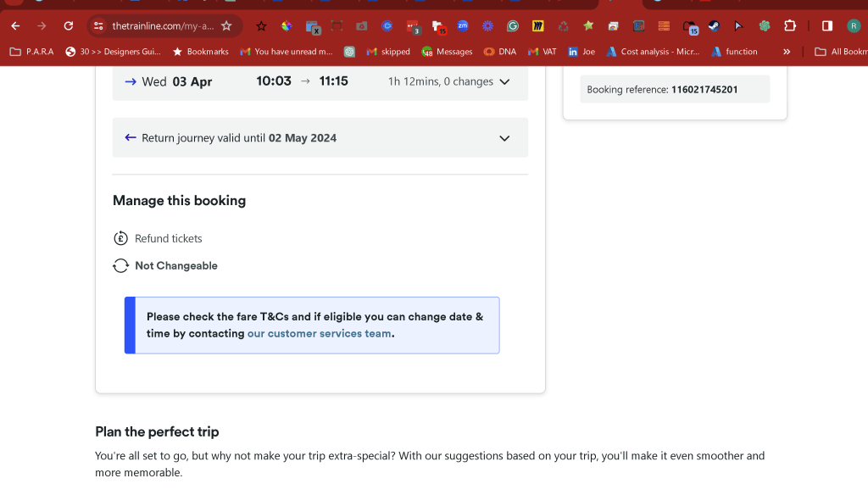Open the recycle arrows extension
The image size is (868, 495).
(563, 26)
